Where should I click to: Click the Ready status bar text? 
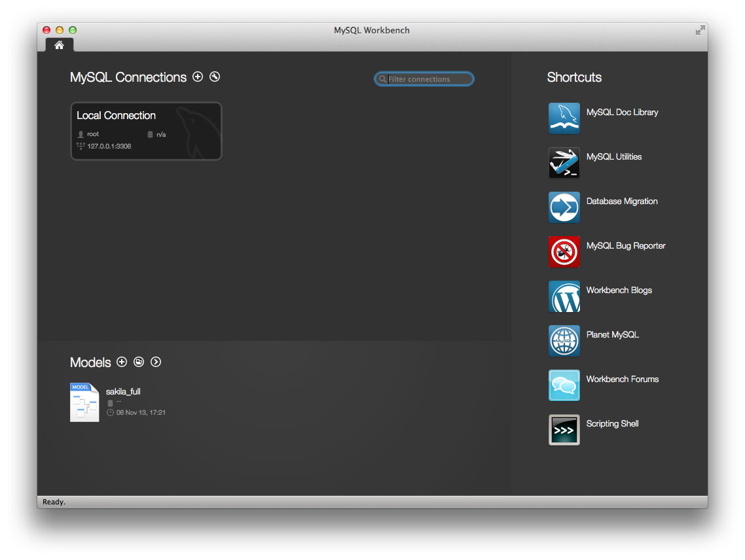[52, 502]
